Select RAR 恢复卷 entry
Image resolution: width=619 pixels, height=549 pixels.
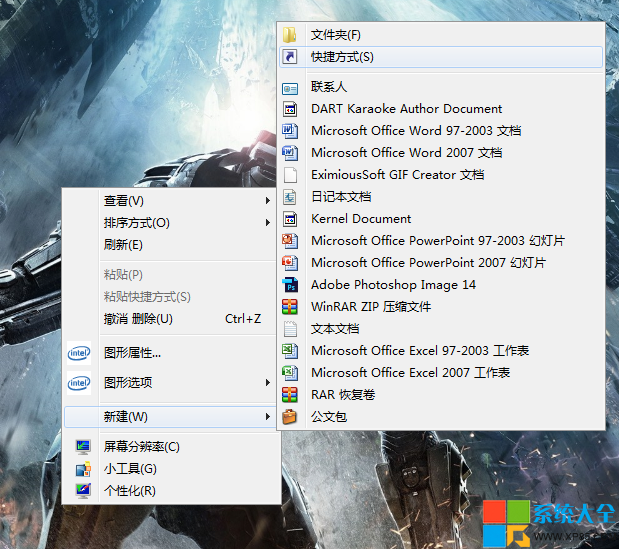(x=441, y=395)
